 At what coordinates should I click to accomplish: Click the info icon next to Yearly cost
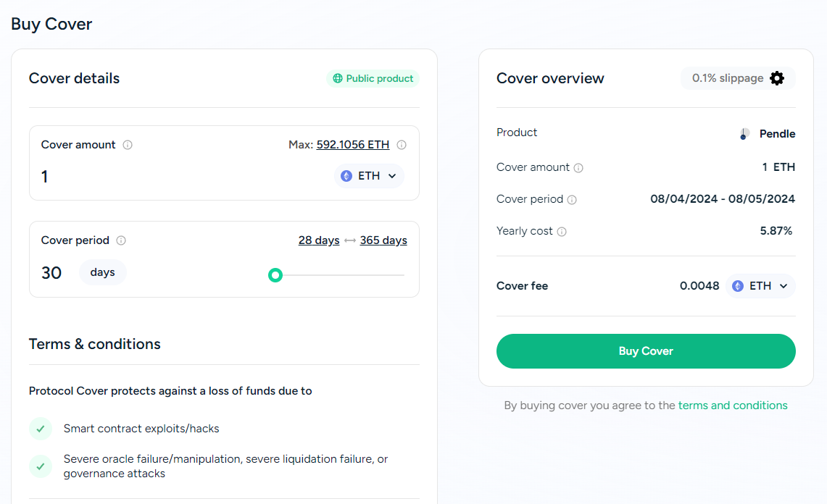coord(563,231)
